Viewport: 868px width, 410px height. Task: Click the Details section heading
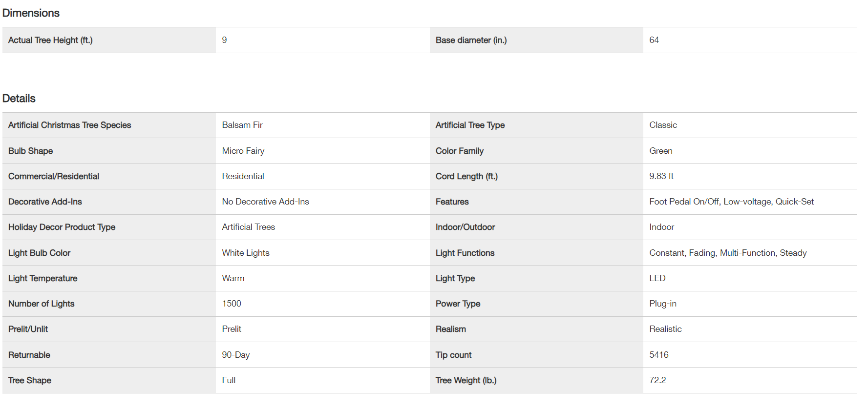[19, 99]
